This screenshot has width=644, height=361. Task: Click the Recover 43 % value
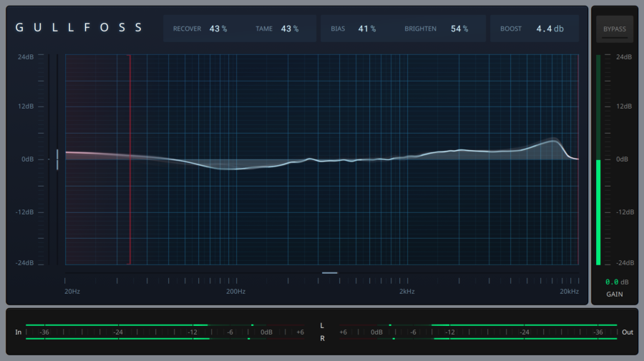click(218, 29)
